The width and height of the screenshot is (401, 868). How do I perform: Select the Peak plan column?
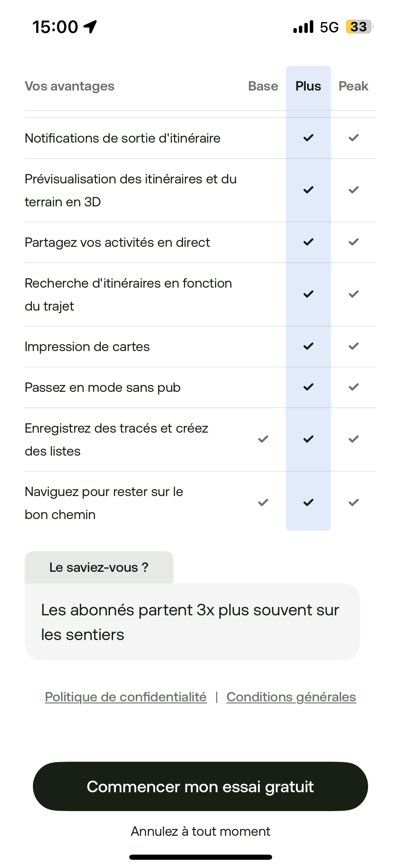click(353, 86)
